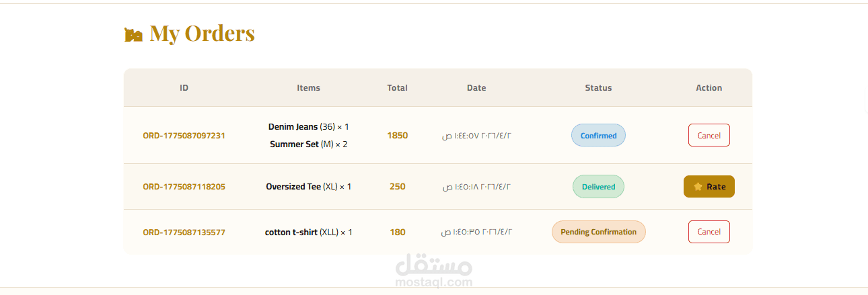Click the ID column header
This screenshot has width=868, height=295.
tap(184, 87)
